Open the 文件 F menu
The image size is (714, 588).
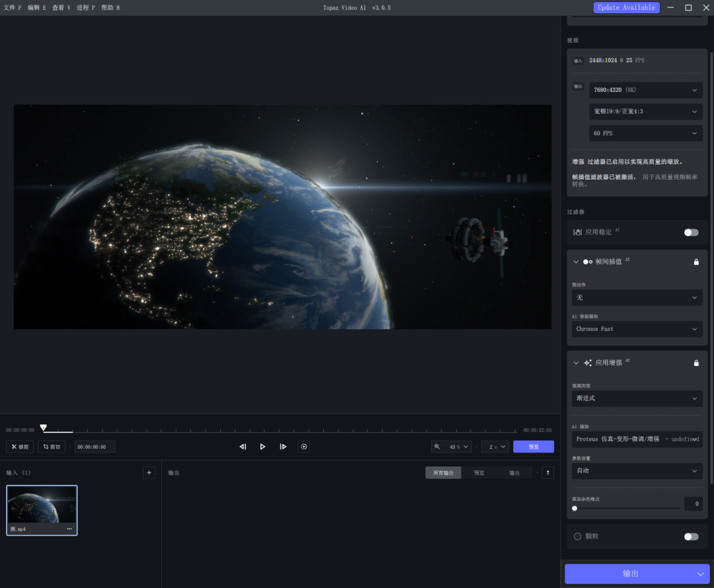tap(13, 8)
